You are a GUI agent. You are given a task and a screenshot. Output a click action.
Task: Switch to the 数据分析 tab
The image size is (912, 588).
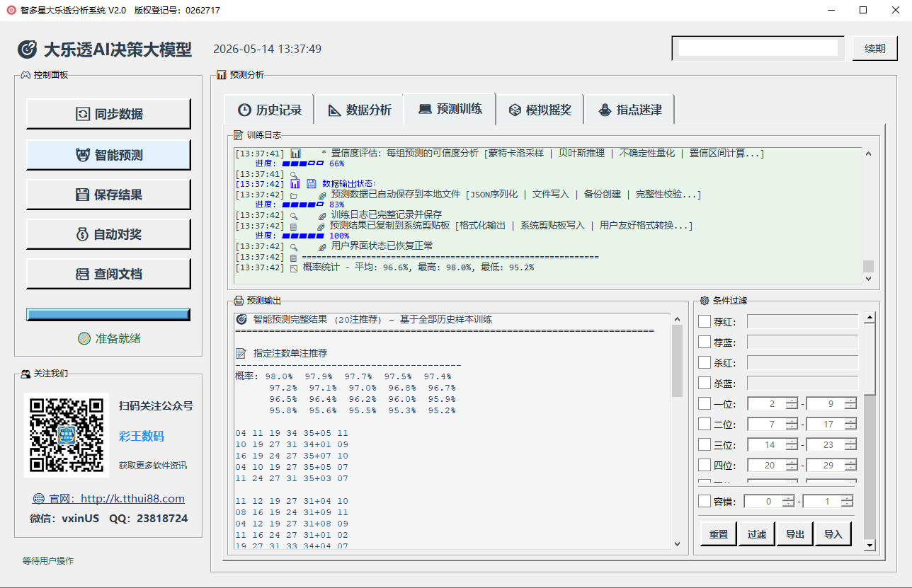359,110
